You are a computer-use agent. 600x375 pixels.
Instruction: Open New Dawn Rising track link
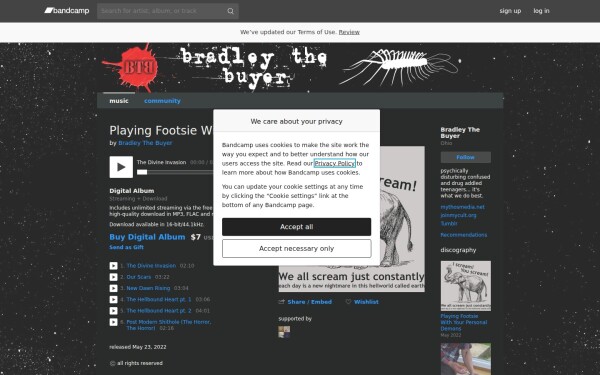click(x=148, y=288)
